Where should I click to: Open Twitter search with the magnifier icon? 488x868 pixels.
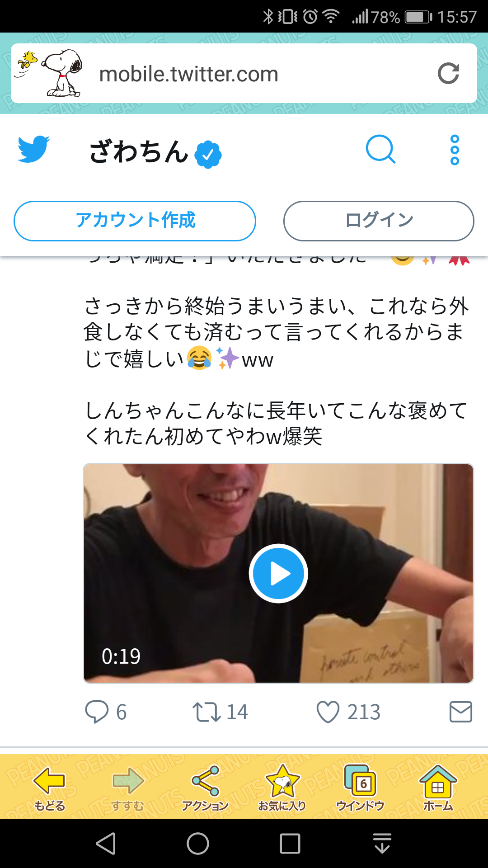[380, 149]
